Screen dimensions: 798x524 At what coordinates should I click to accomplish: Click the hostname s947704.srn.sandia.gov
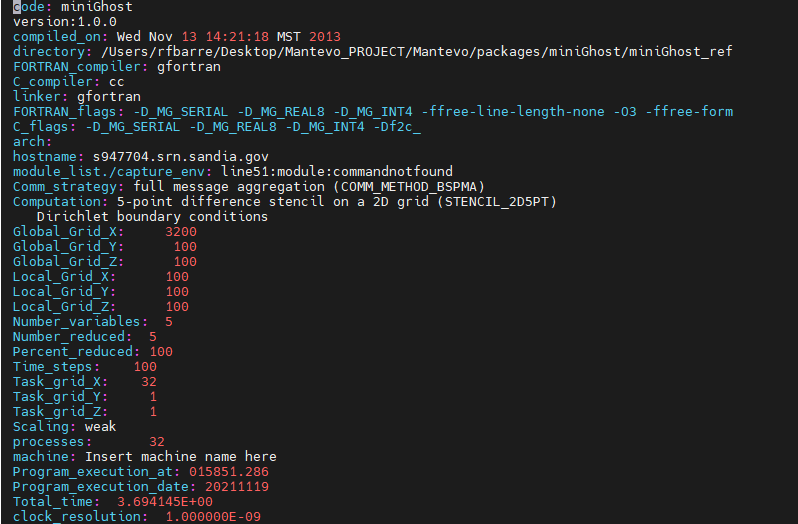click(181, 157)
